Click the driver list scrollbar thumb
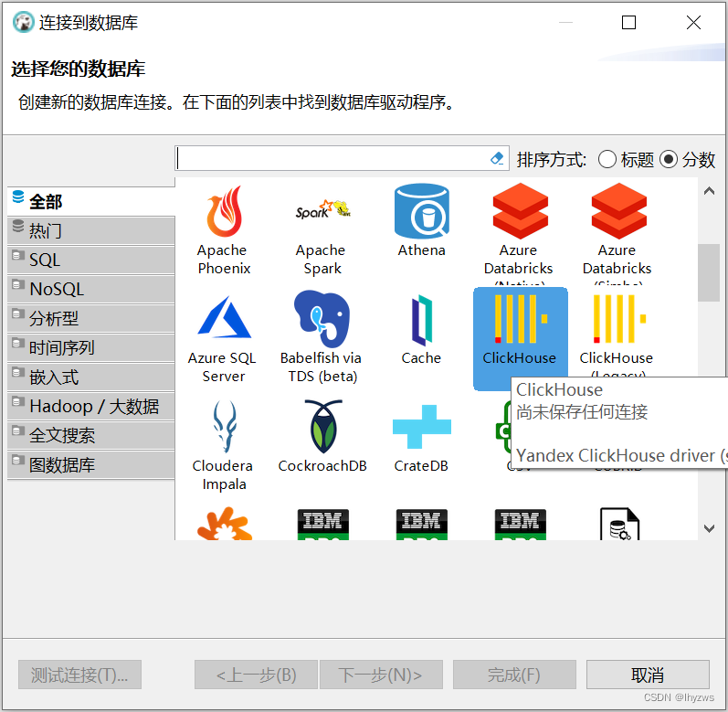 (x=709, y=272)
